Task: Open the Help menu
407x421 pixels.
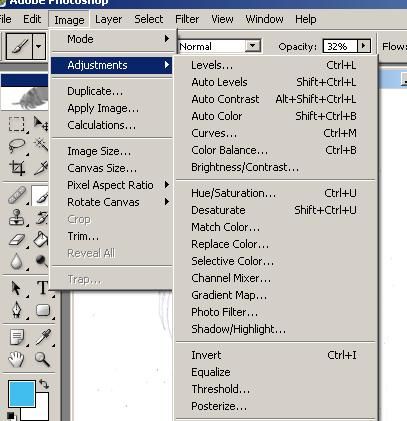Action: (x=306, y=19)
